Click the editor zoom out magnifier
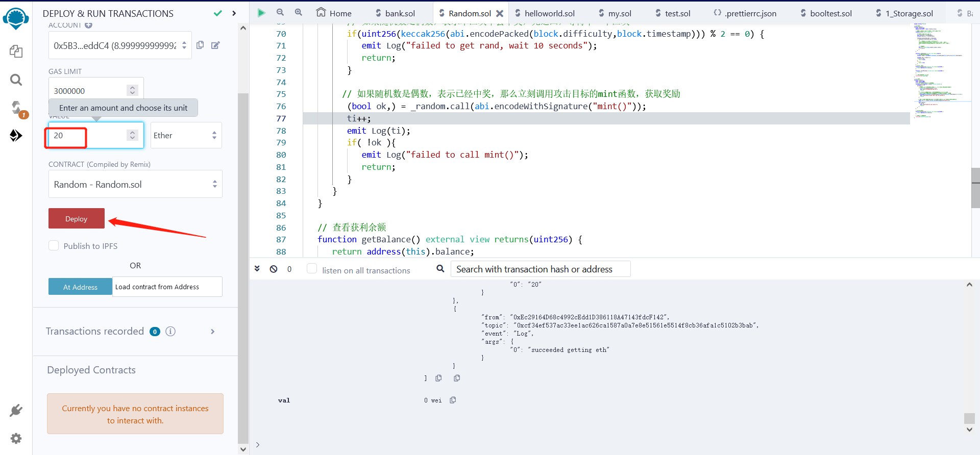Image resolution: width=980 pixels, height=455 pixels. pyautogui.click(x=280, y=12)
